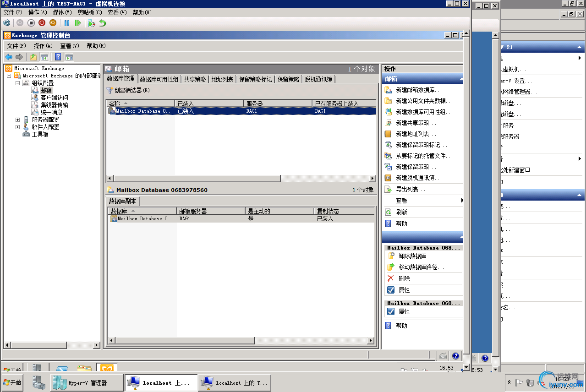Click 新建保留策略标记 action
The image size is (586, 392).
coord(422,145)
